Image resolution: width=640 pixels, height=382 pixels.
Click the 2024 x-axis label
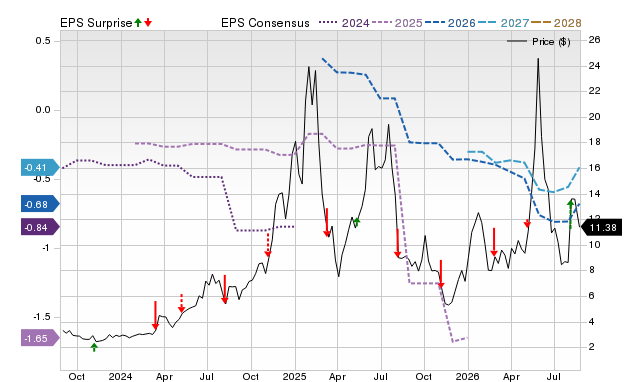pyautogui.click(x=120, y=376)
